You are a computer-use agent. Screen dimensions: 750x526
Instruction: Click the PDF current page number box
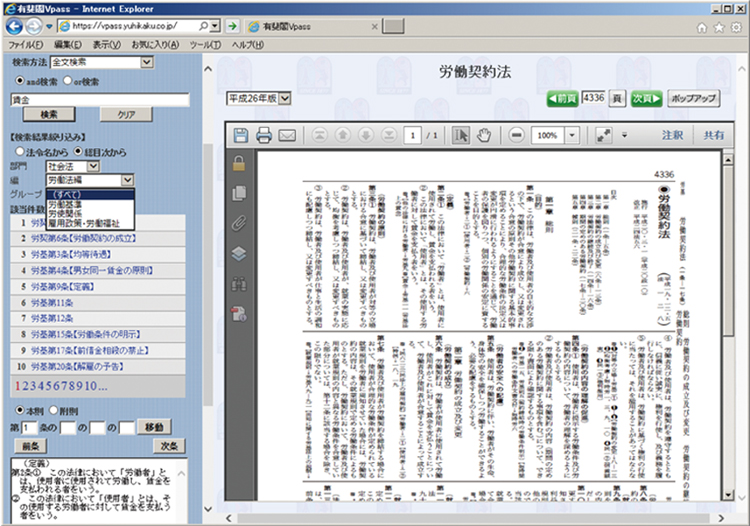point(412,135)
